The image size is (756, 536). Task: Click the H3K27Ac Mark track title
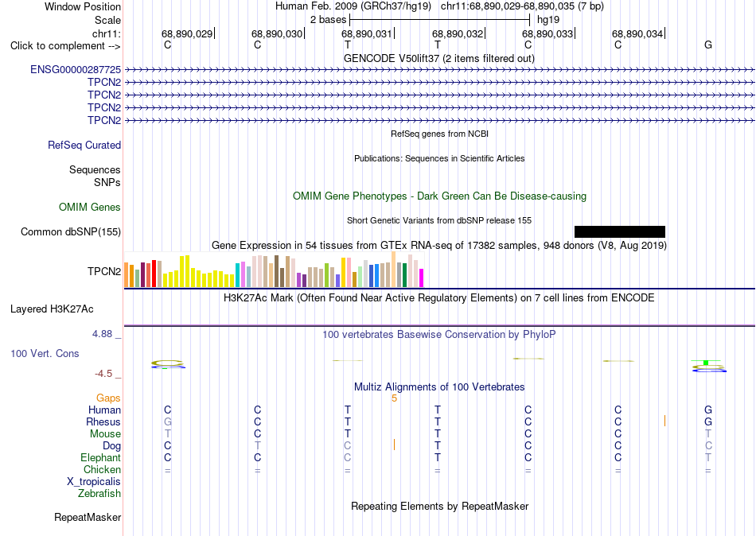click(x=439, y=298)
